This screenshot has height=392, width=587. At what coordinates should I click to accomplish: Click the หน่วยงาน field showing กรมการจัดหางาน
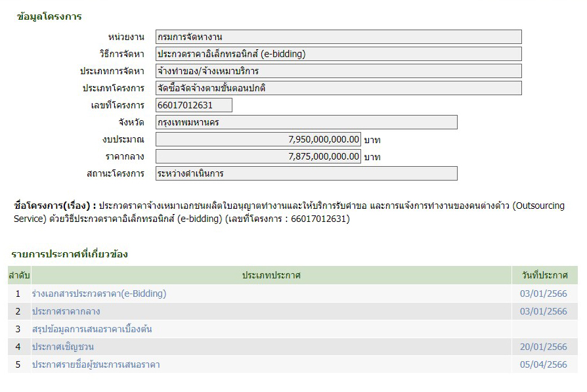point(338,37)
